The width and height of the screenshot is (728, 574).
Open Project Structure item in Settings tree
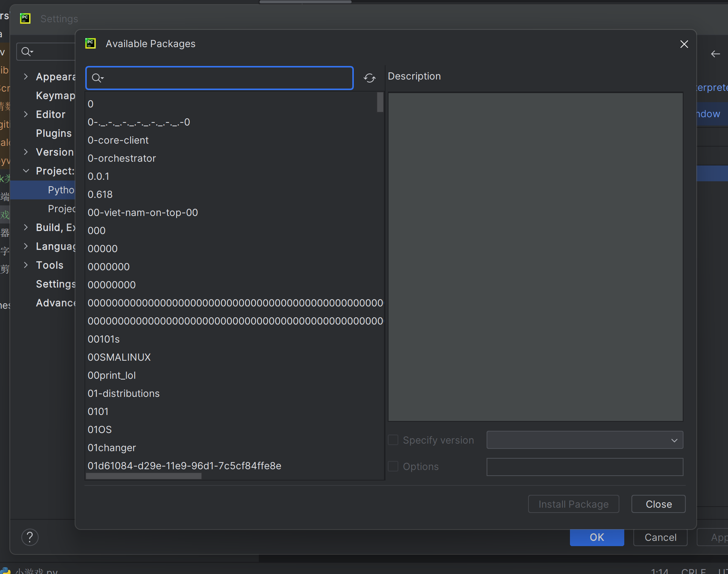pyautogui.click(x=61, y=208)
